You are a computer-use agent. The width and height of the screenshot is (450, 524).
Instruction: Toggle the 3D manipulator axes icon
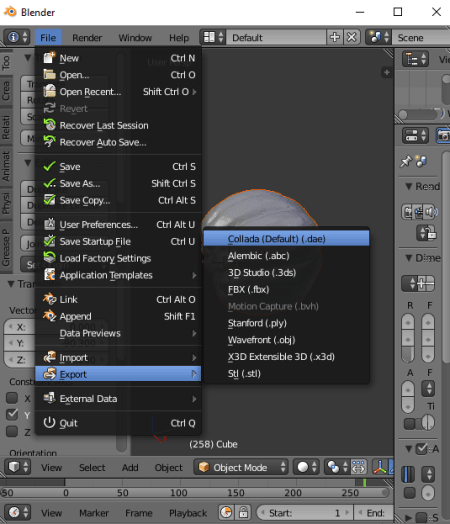coord(380,467)
